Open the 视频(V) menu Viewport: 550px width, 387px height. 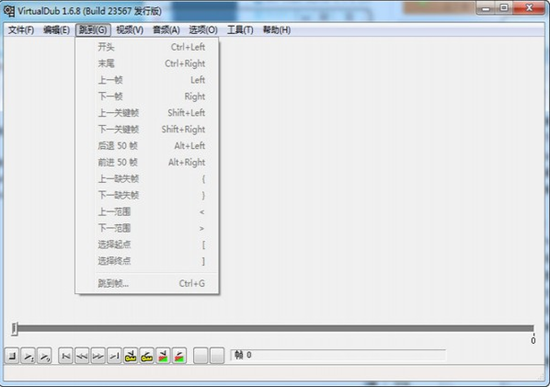(130, 30)
